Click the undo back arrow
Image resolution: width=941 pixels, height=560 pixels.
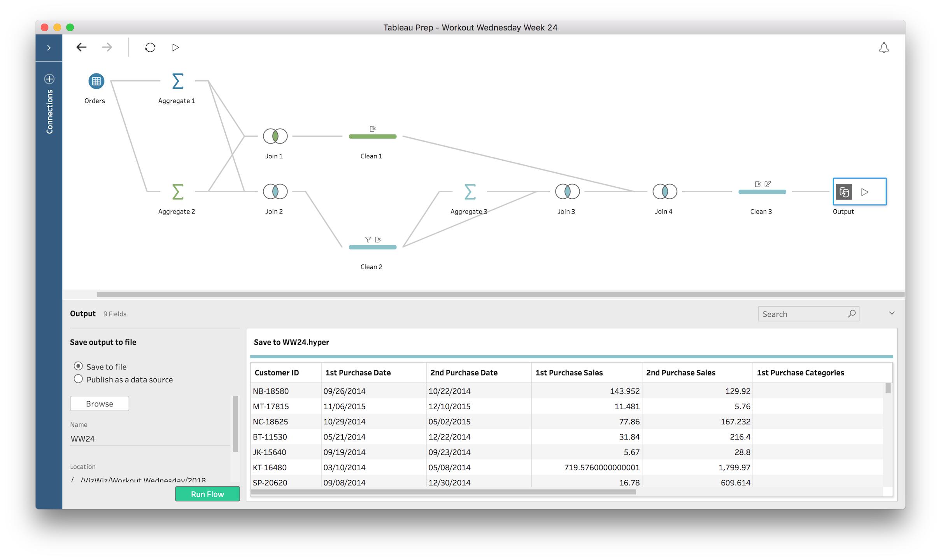(82, 47)
